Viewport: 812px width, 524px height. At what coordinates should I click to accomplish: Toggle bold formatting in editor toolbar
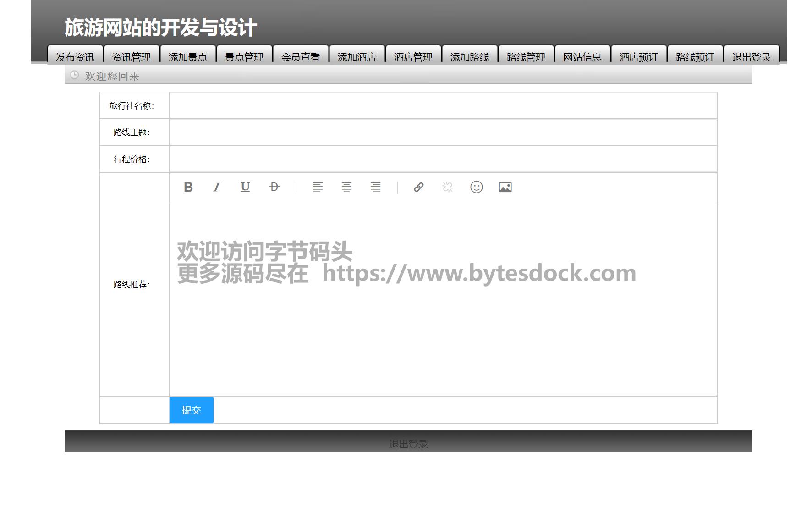point(188,187)
